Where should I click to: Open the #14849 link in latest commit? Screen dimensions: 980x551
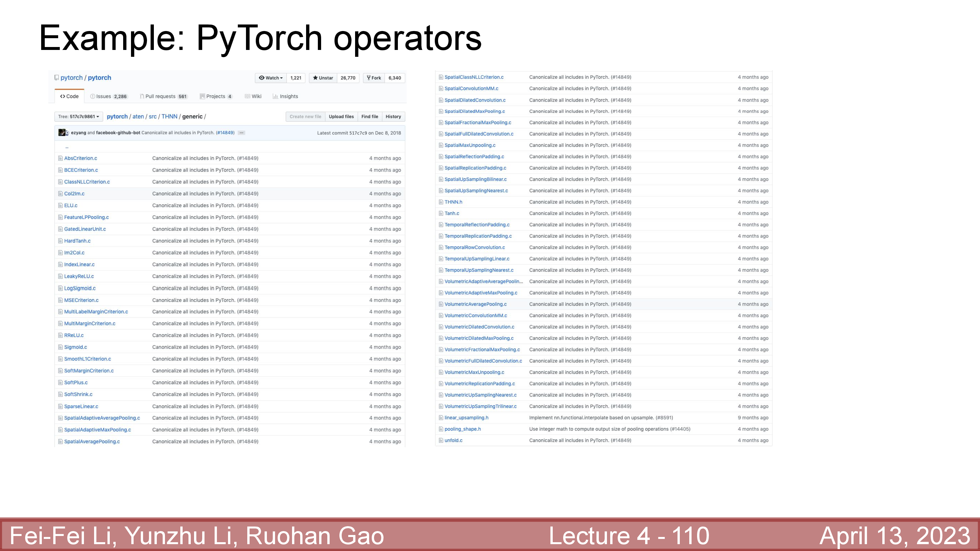pyautogui.click(x=225, y=133)
